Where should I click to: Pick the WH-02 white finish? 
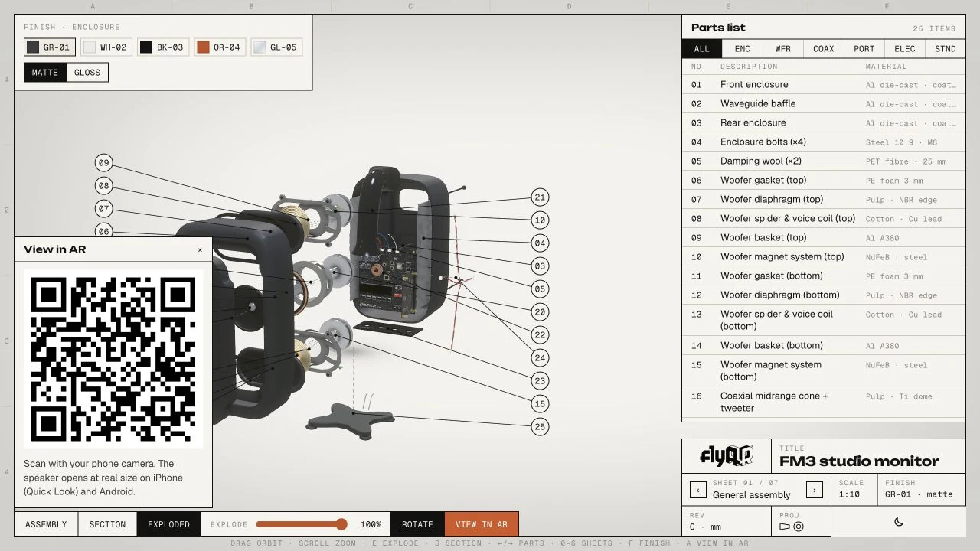pyautogui.click(x=106, y=47)
